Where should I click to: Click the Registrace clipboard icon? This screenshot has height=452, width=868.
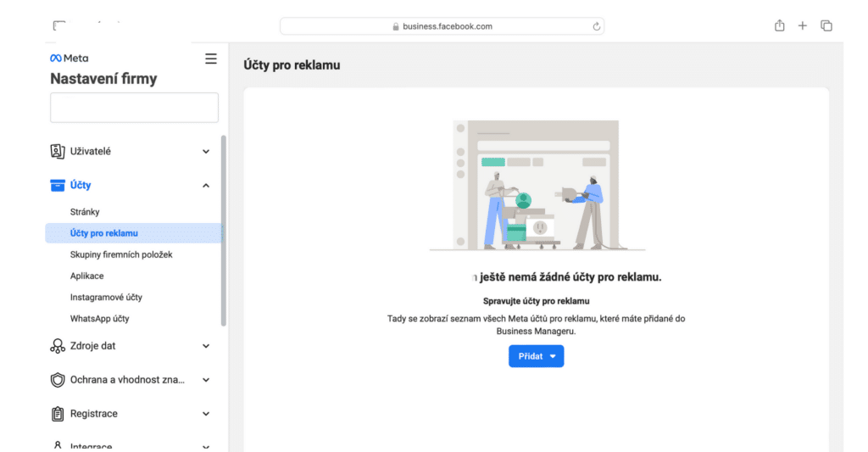pyautogui.click(x=58, y=414)
